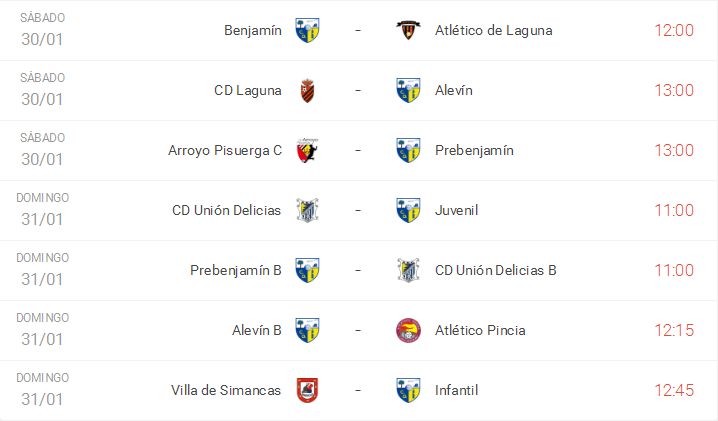Open the Atlético de Laguna team link

pyautogui.click(x=493, y=30)
